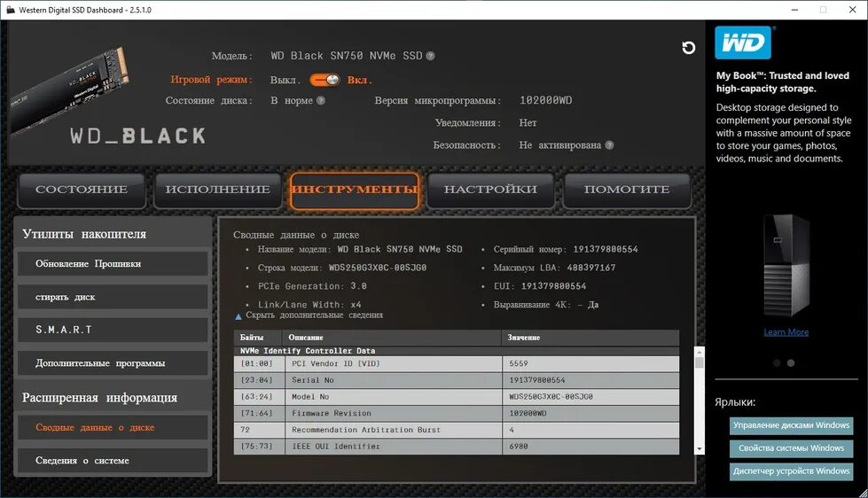Click the 'NVMe Identify Controller Data' heading
Image resolution: width=868 pixels, height=498 pixels.
[308, 351]
